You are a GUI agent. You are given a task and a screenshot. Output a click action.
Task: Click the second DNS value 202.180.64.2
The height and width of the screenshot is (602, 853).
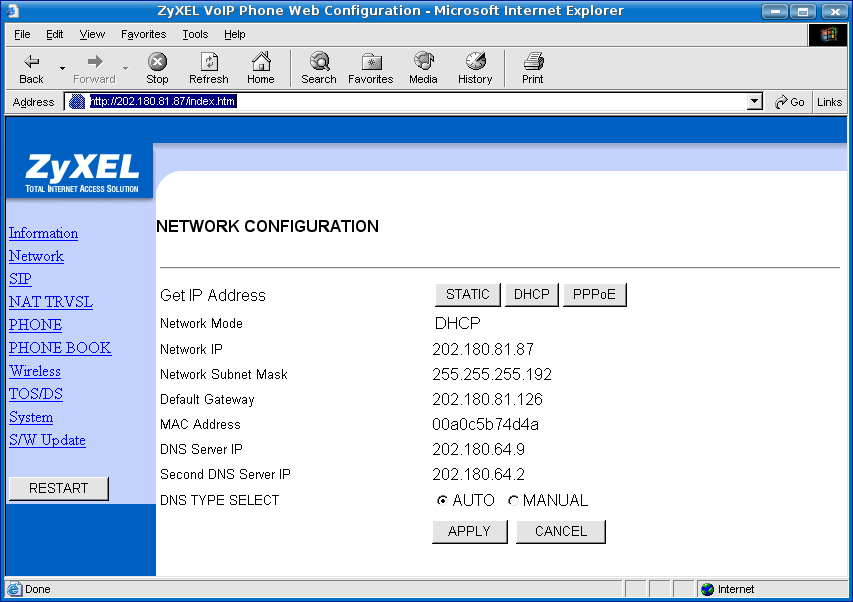[x=478, y=474]
